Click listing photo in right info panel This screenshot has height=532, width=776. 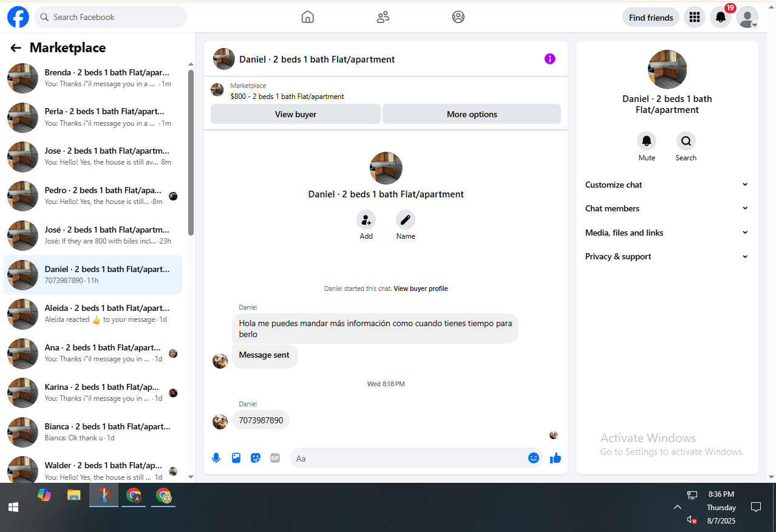[667, 69]
